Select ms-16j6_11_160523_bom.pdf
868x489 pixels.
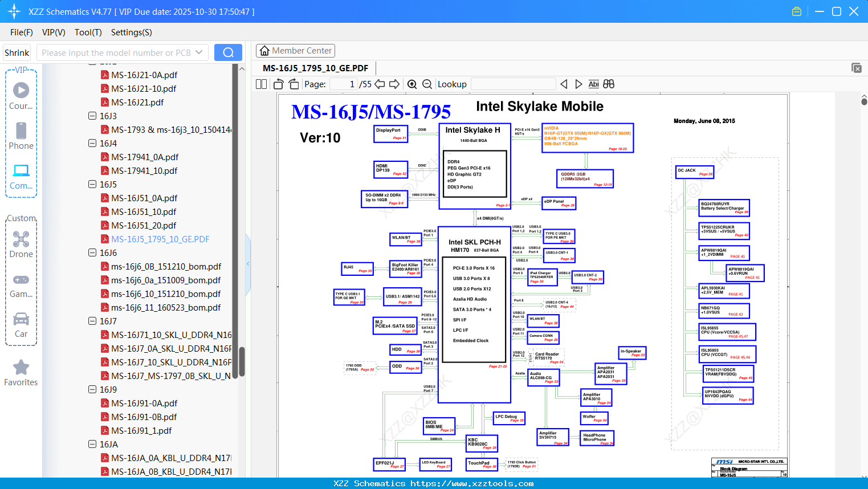point(166,308)
